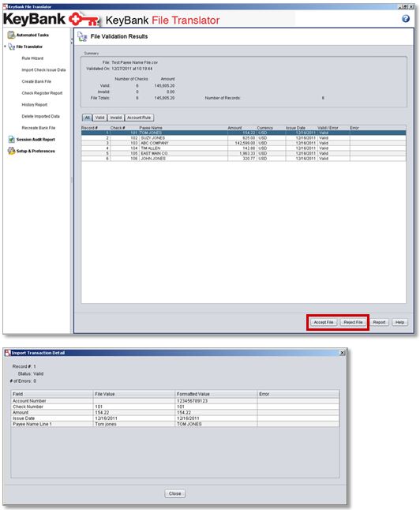Viewport: 420px width, 510px height.
Task: Click the Valid / Error column header
Action: (333, 128)
